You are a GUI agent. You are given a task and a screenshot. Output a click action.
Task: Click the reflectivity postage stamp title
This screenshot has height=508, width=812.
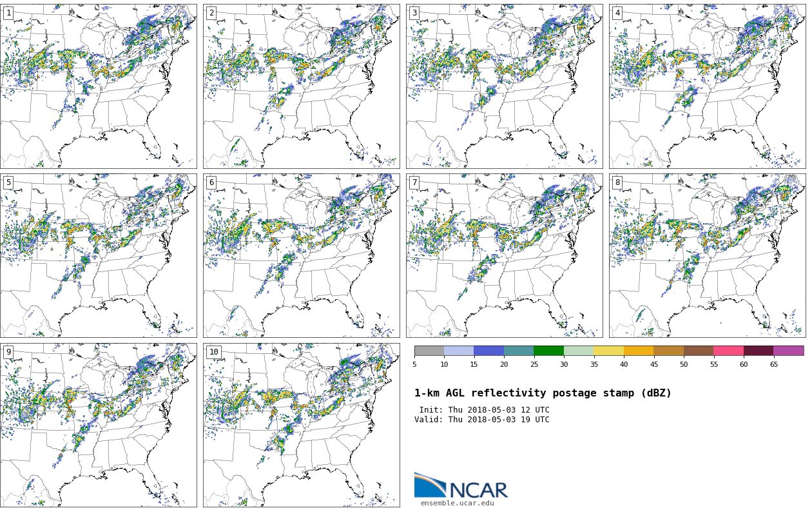pyautogui.click(x=543, y=393)
